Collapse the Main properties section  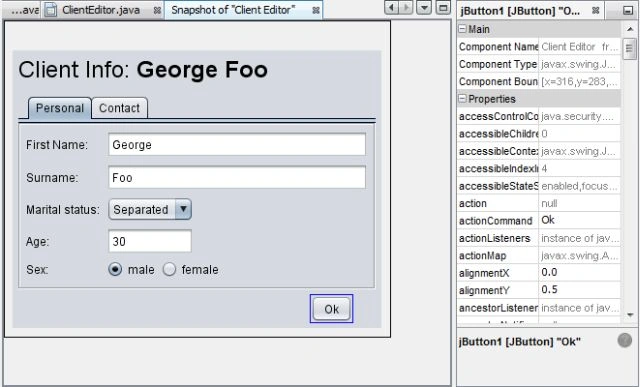pyautogui.click(x=462, y=29)
